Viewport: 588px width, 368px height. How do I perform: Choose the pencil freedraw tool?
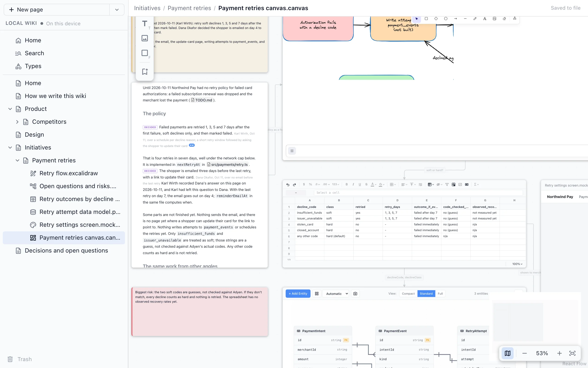(475, 18)
